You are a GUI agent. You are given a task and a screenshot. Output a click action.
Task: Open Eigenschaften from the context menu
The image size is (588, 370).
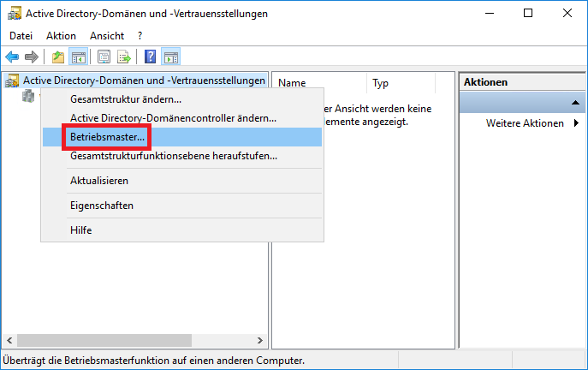click(x=102, y=206)
